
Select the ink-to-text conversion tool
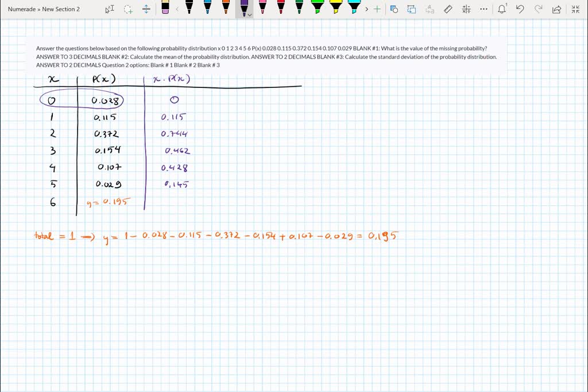(430, 9)
